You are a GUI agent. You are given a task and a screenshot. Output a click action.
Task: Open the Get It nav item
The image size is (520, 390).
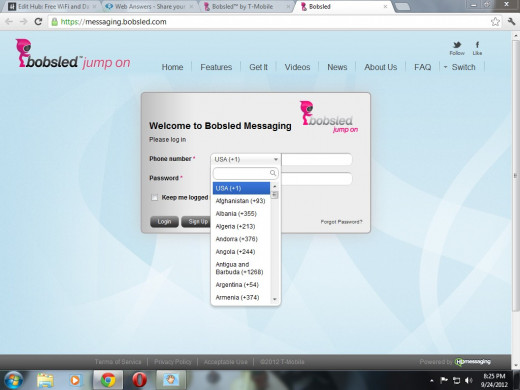[258, 67]
